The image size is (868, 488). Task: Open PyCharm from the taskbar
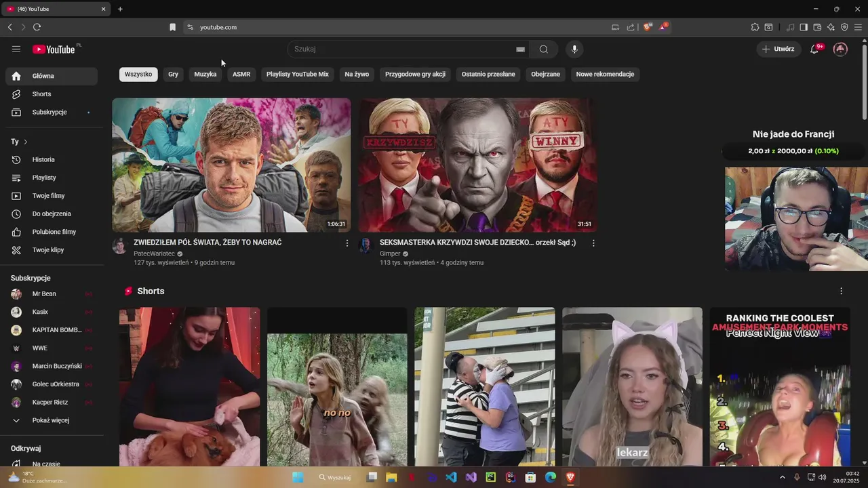(490, 477)
